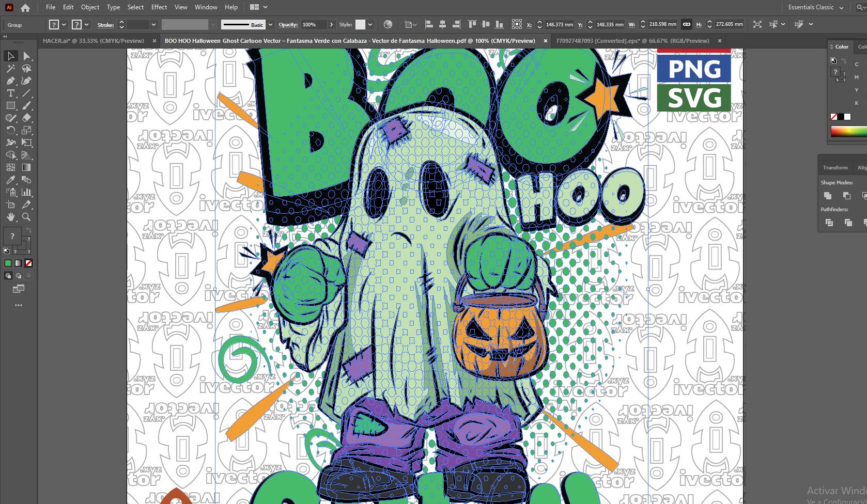
Task: Set fill to None in toolbar
Action: click(x=29, y=263)
